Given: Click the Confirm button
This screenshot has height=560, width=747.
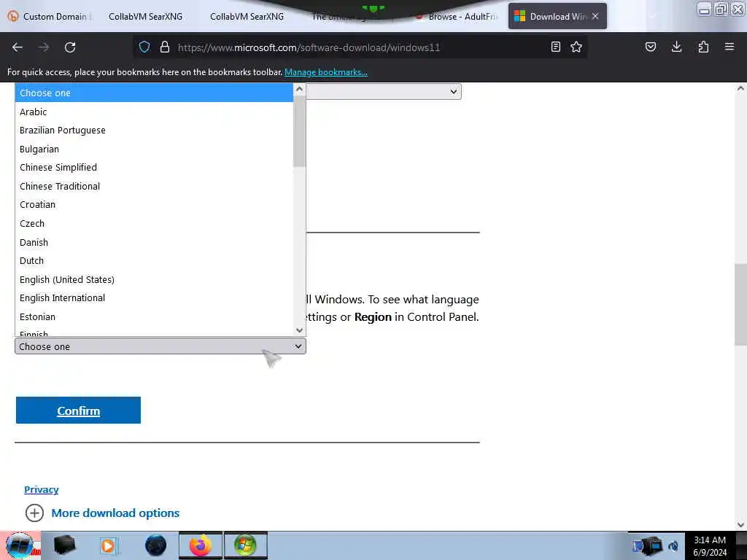Looking at the screenshot, I should point(78,410).
